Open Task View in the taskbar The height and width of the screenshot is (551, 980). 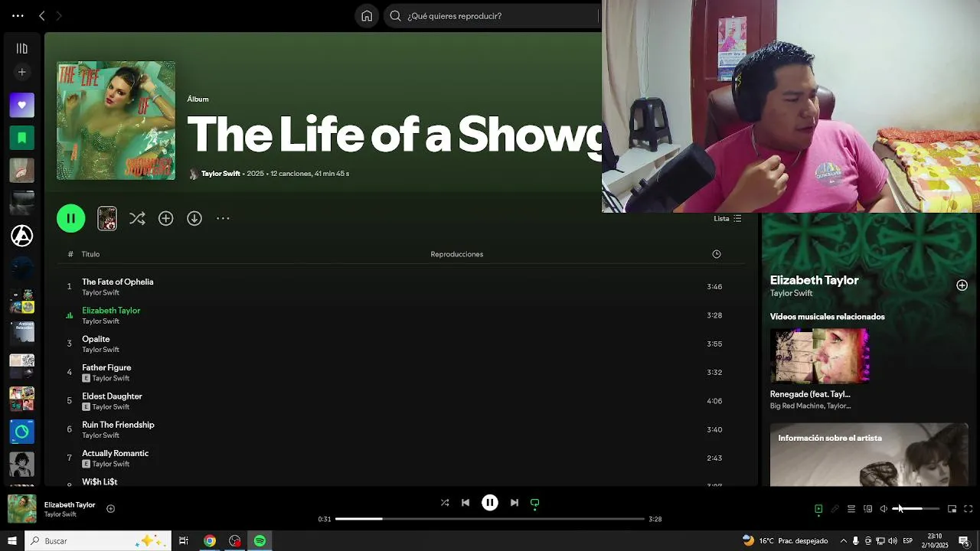point(184,541)
